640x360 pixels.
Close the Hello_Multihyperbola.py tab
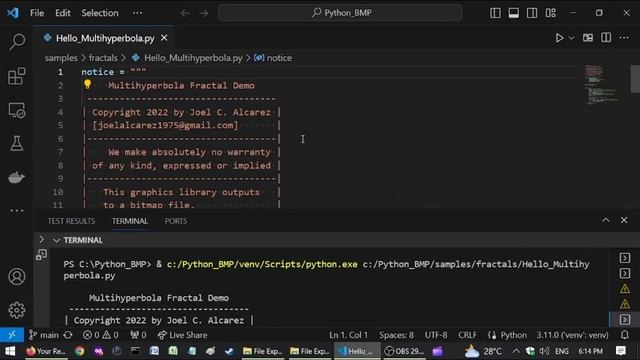[x=164, y=38]
